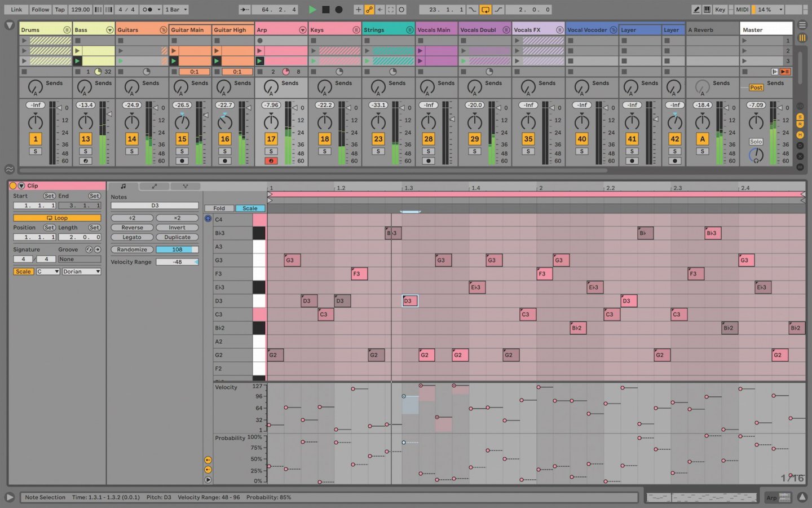812x508 pixels.
Task: Open the Bass track instrument chooser arrow
Action: pos(108,29)
